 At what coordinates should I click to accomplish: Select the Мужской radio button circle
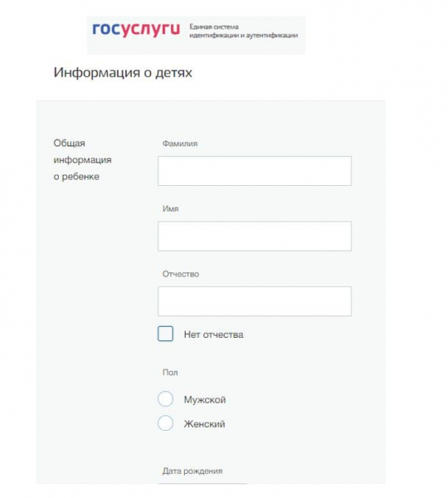coord(165,398)
